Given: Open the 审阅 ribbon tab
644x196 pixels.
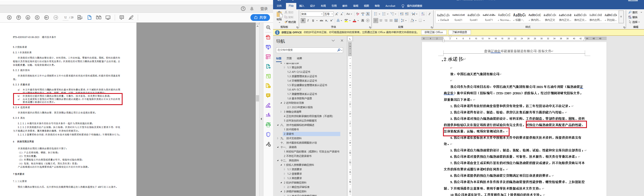Looking at the screenshot, I should pyautogui.click(x=355, y=6).
